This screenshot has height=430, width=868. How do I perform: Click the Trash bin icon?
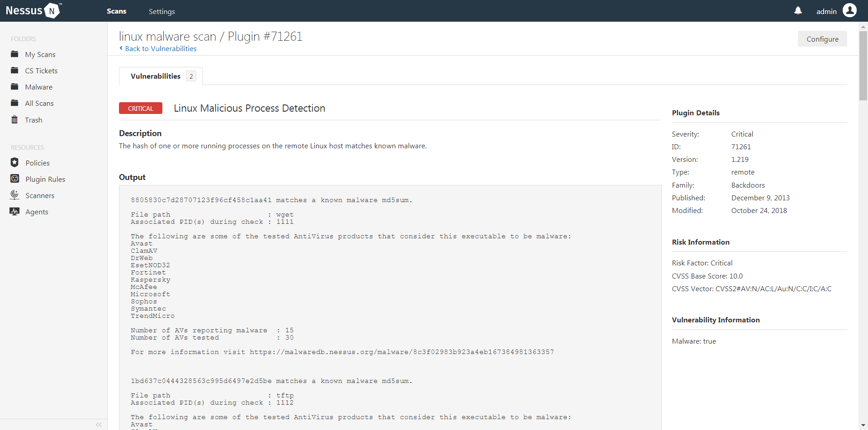click(14, 119)
